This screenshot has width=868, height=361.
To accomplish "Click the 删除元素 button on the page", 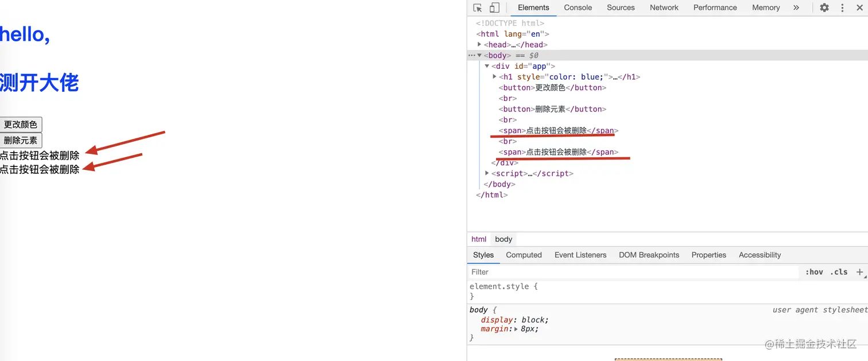I will point(21,140).
